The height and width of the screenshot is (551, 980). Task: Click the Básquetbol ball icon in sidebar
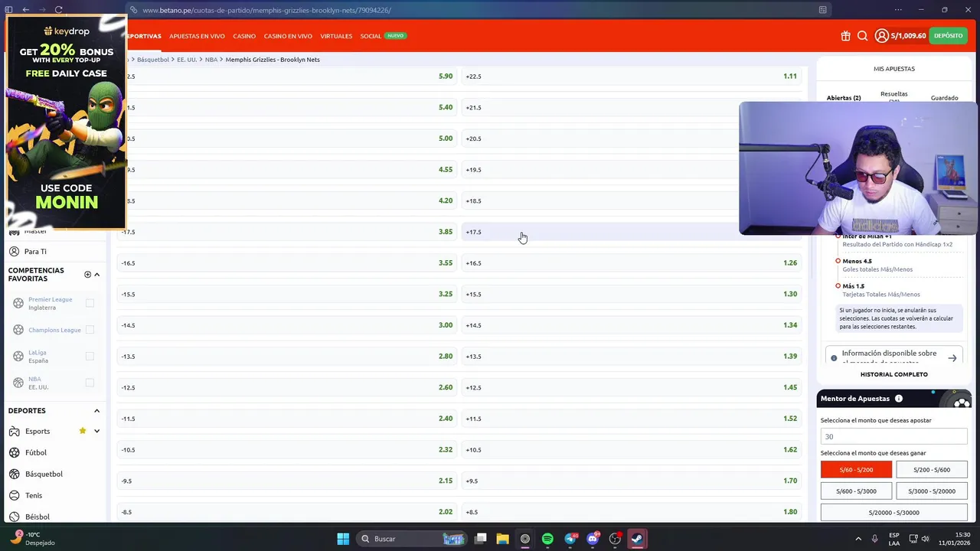pyautogui.click(x=14, y=474)
